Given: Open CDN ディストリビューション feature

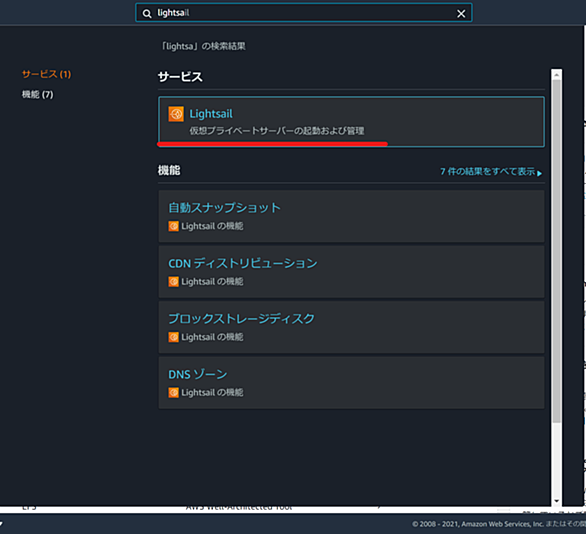Looking at the screenshot, I should [x=243, y=263].
